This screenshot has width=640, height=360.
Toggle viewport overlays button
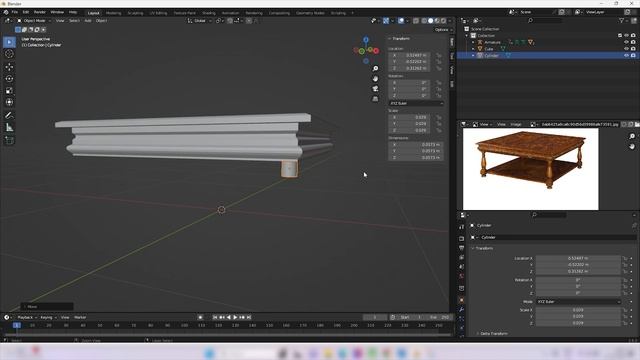[x=401, y=20]
